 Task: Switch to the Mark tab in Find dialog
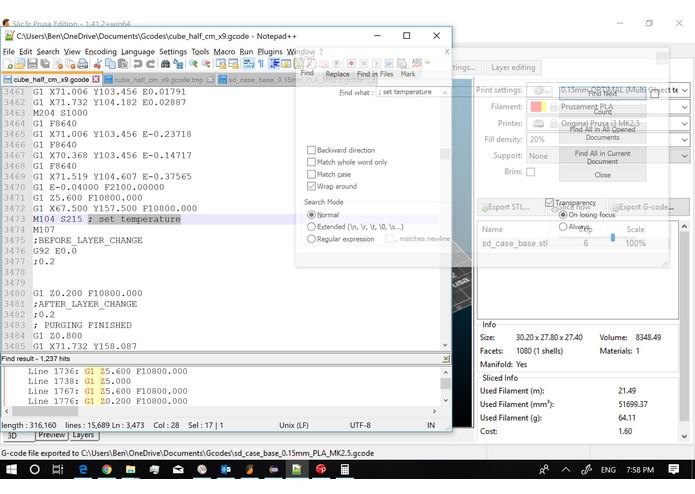click(408, 74)
